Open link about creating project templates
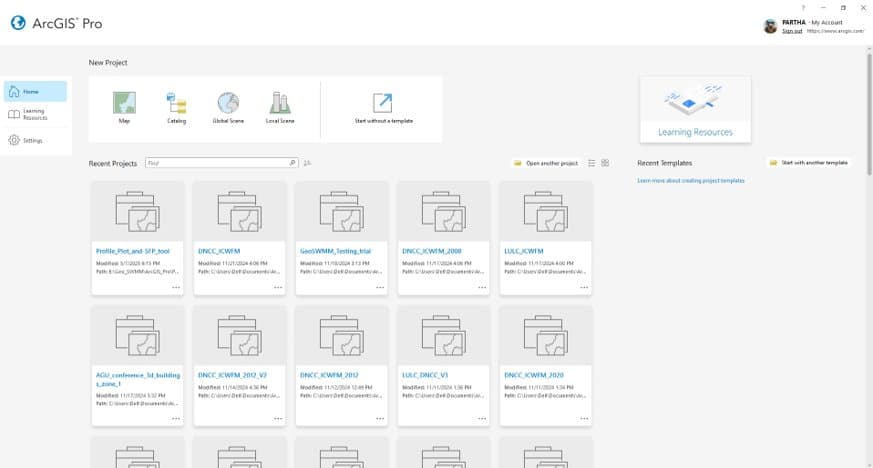The image size is (873, 468). click(691, 180)
